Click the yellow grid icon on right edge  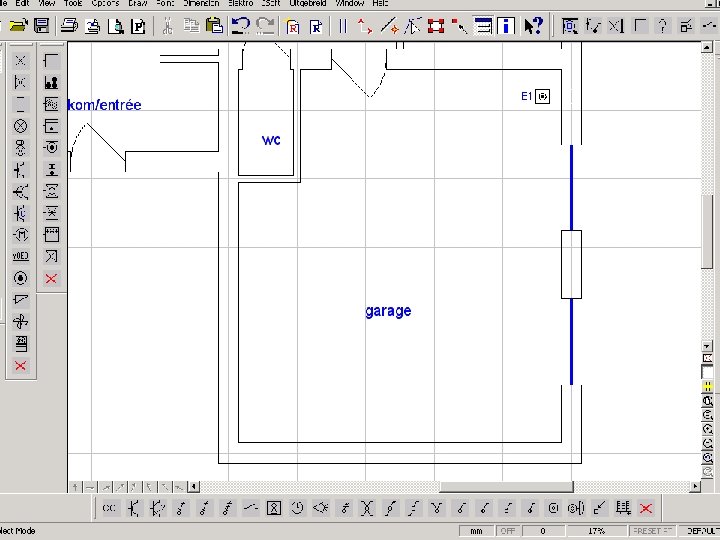[x=708, y=387]
